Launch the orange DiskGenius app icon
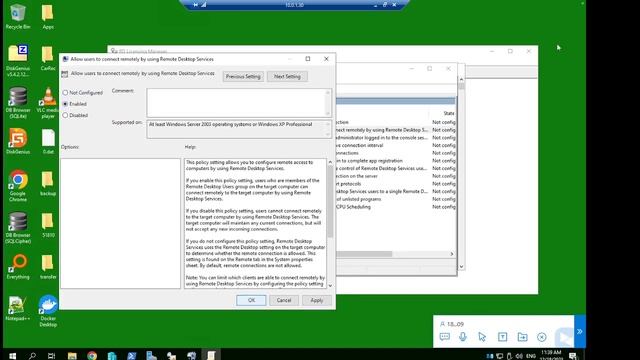This screenshot has height=360, width=640. pyautogui.click(x=18, y=141)
